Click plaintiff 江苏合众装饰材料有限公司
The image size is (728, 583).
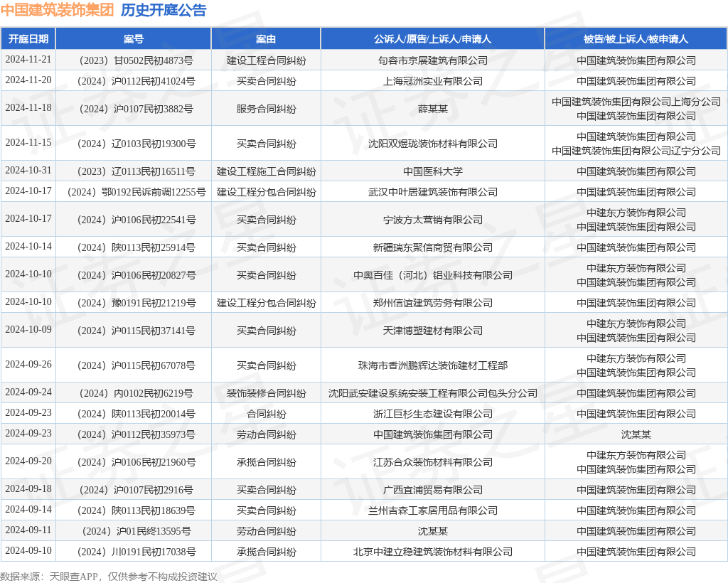(x=433, y=462)
